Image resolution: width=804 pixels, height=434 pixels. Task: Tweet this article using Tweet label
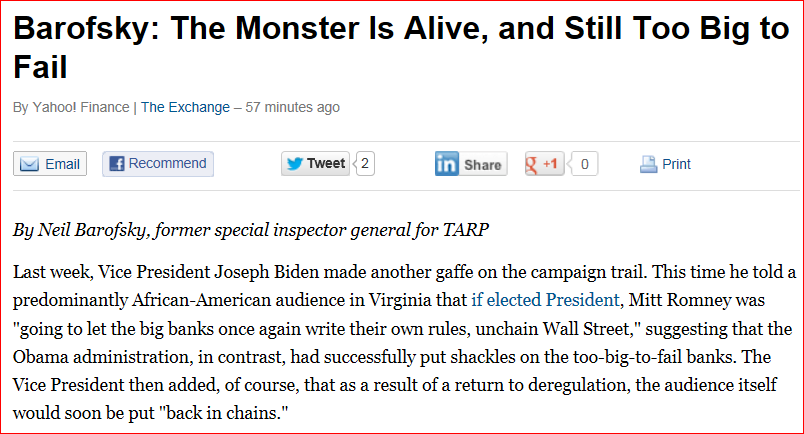click(326, 163)
